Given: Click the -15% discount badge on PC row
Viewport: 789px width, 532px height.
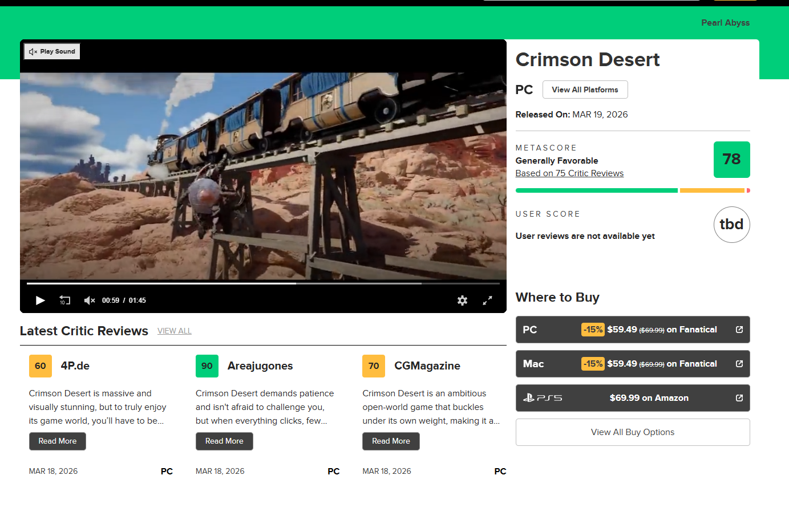Looking at the screenshot, I should click(593, 330).
